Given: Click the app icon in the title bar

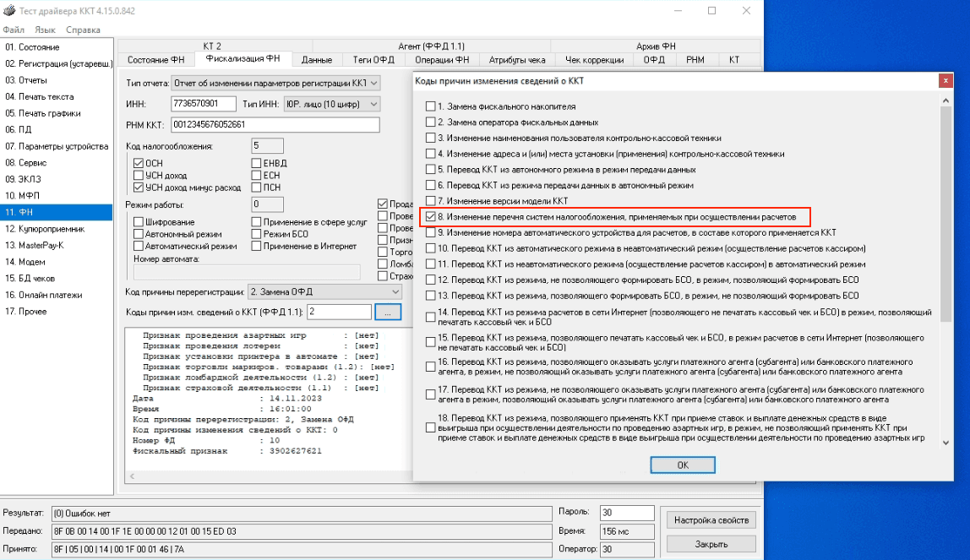Looking at the screenshot, I should click(8, 10).
